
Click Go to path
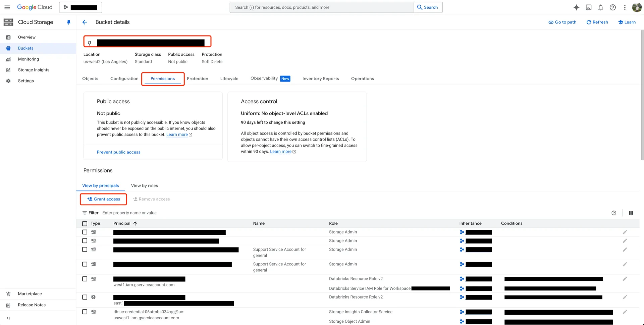562,22
